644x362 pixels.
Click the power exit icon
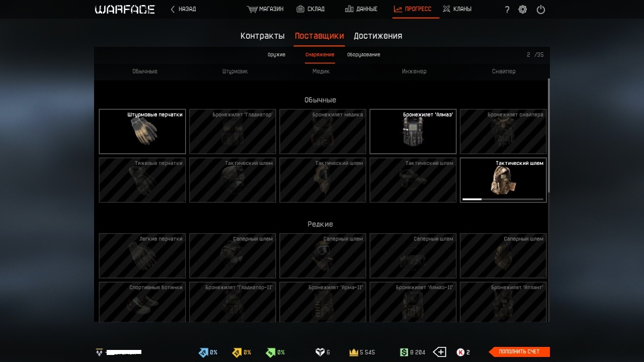(x=541, y=10)
